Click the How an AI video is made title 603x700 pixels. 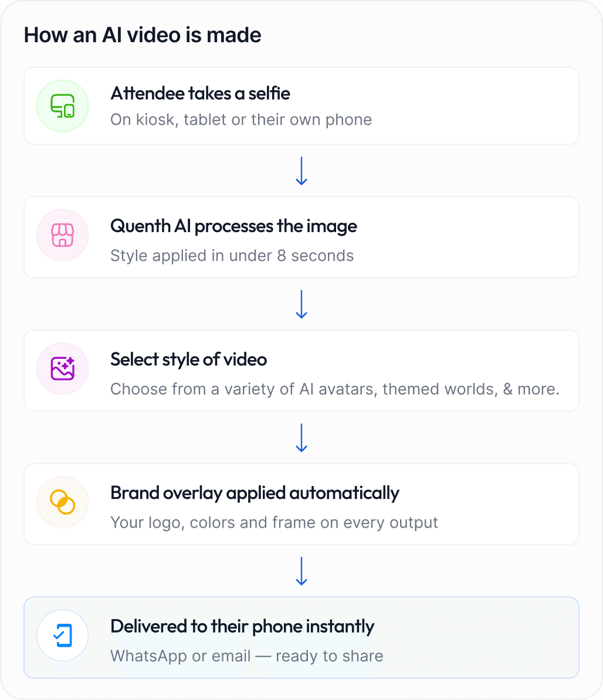(x=143, y=35)
